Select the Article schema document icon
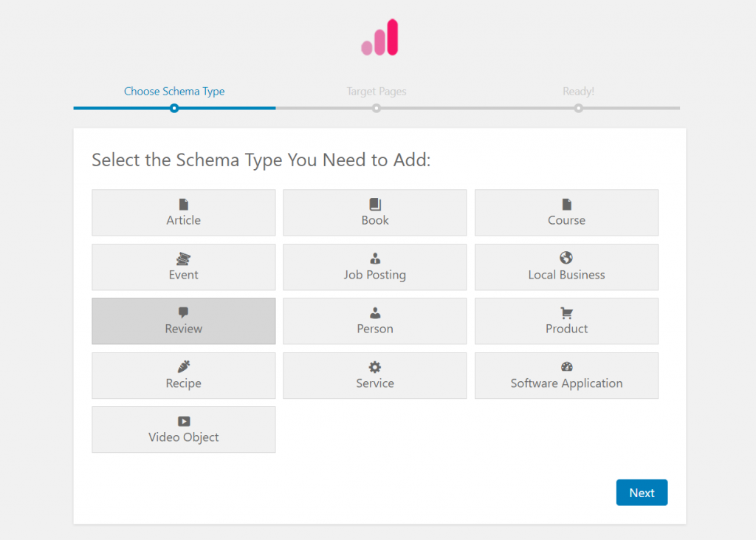The image size is (756, 540). click(x=183, y=205)
